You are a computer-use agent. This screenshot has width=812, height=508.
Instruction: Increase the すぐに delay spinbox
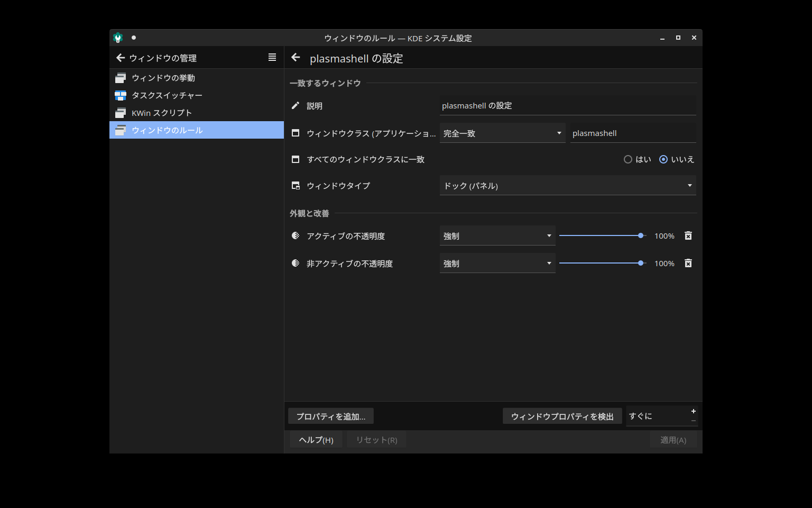(x=693, y=411)
